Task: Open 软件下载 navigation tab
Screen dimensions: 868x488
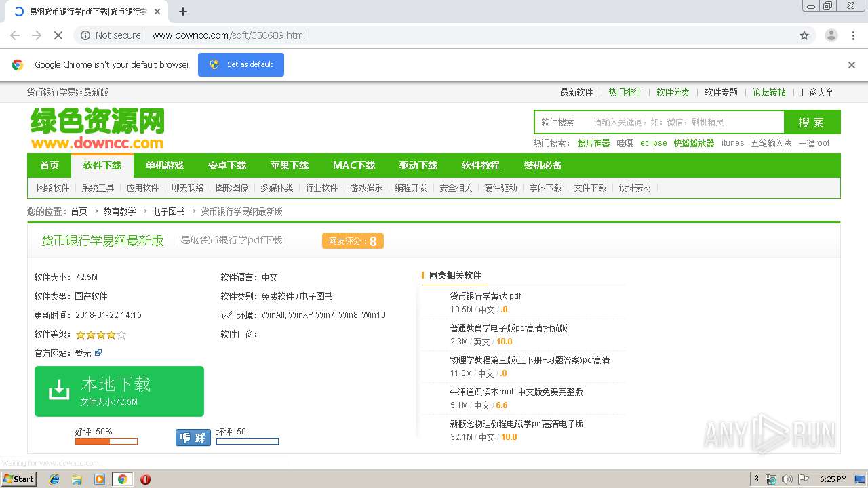Action: (102, 166)
